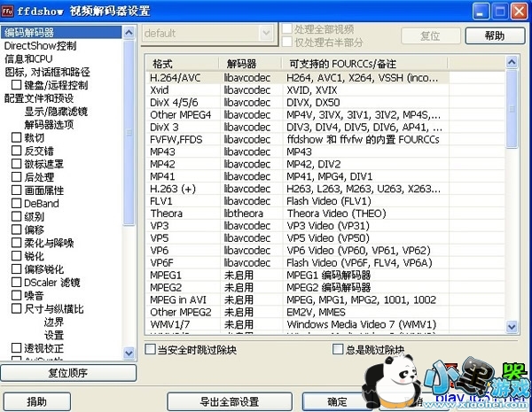Click the 捐助 button

pyautogui.click(x=37, y=401)
